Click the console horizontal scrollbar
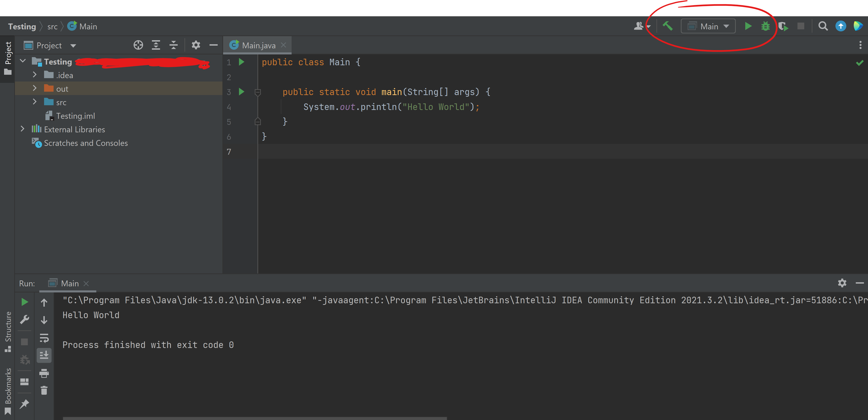This screenshot has height=420, width=868. 255,418
